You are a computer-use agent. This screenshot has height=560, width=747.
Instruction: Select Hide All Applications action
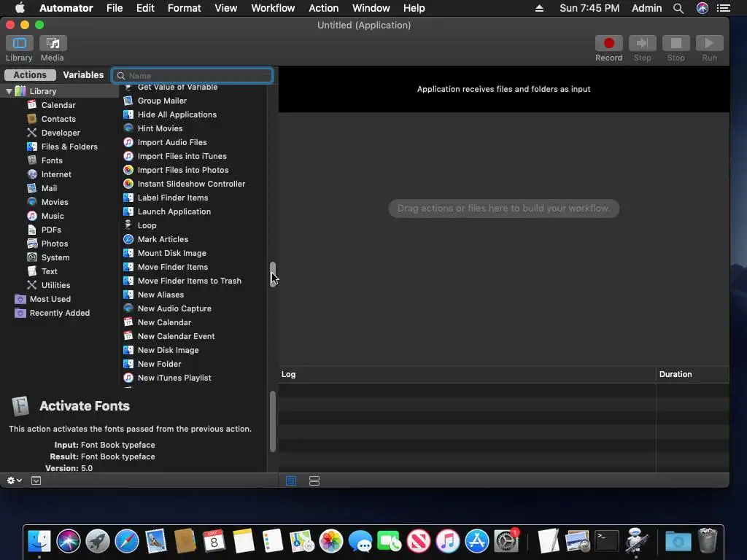[x=177, y=114]
